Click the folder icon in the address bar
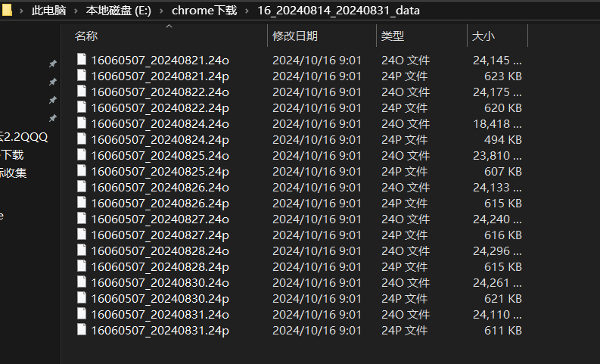Viewport: 600px width, 364px height. click(8, 11)
